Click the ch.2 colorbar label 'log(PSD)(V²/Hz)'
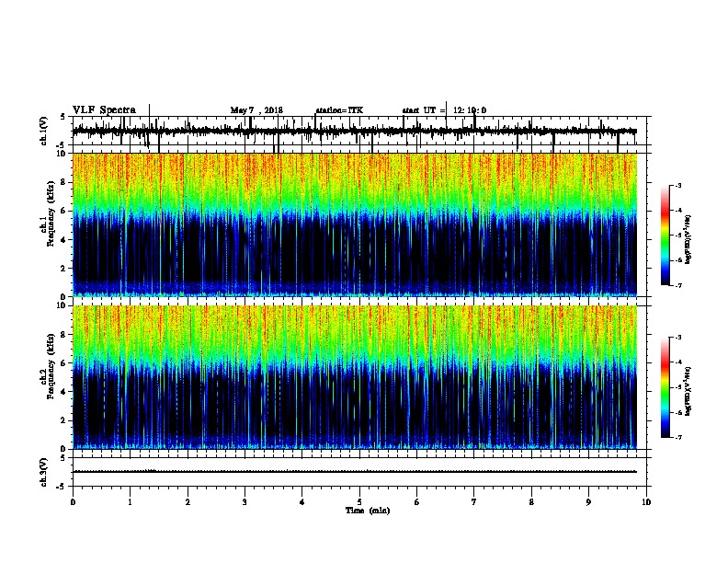This screenshot has height=563, width=728. [688, 391]
